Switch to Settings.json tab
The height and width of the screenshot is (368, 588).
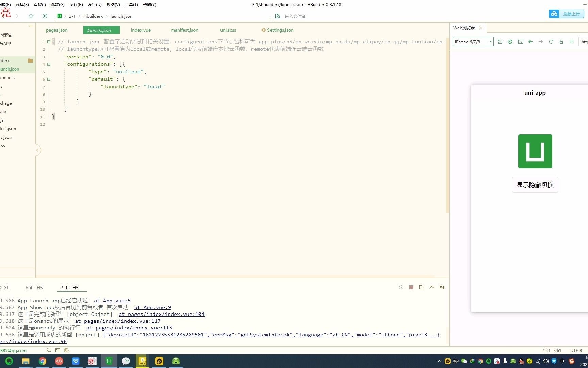point(277,30)
